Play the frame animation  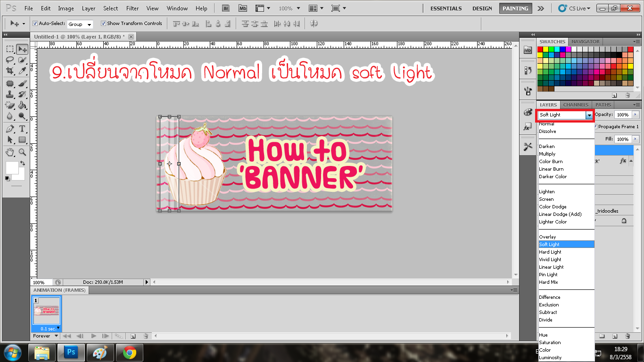(94, 336)
